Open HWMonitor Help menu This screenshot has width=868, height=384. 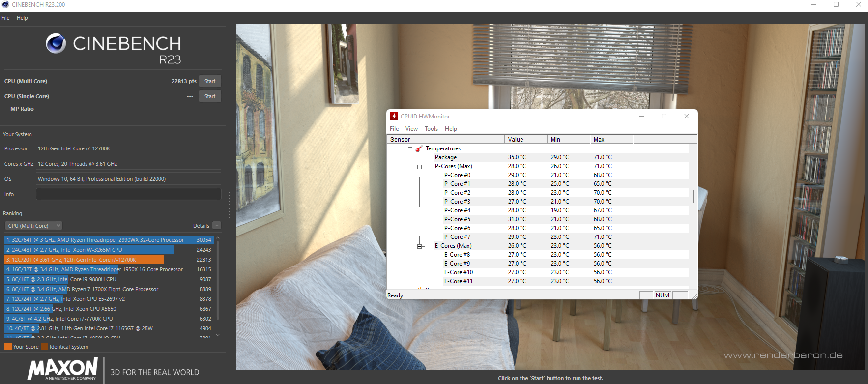point(451,129)
